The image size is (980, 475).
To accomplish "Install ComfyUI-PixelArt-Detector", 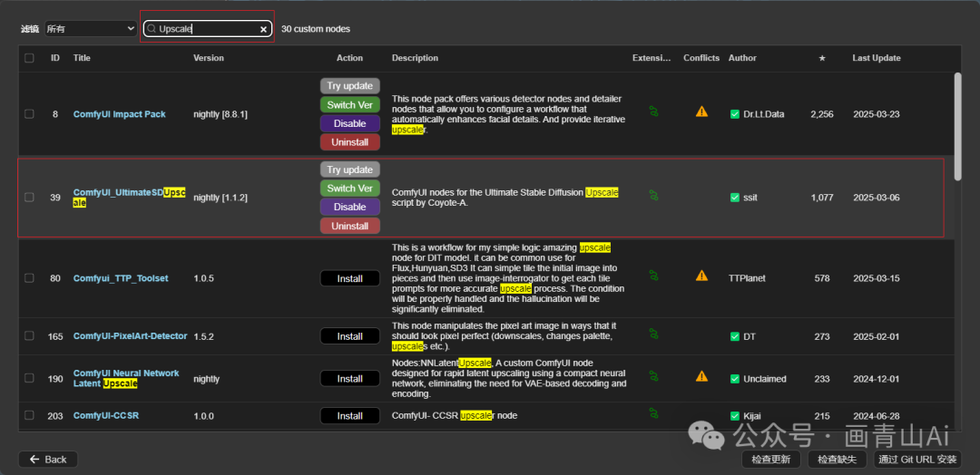I will click(x=350, y=336).
